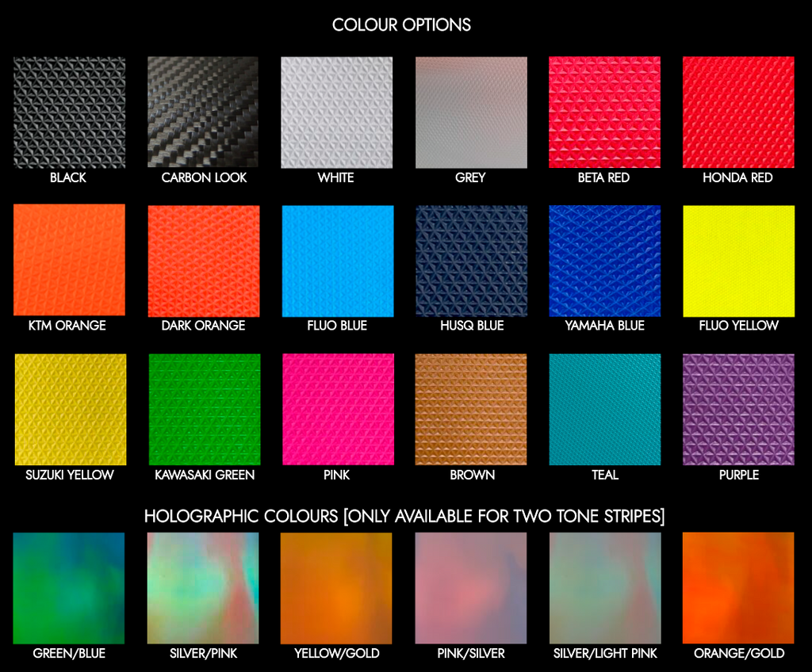The width and height of the screenshot is (812, 672).
Task: Select the Dark Orange swatch
Action: [204, 261]
